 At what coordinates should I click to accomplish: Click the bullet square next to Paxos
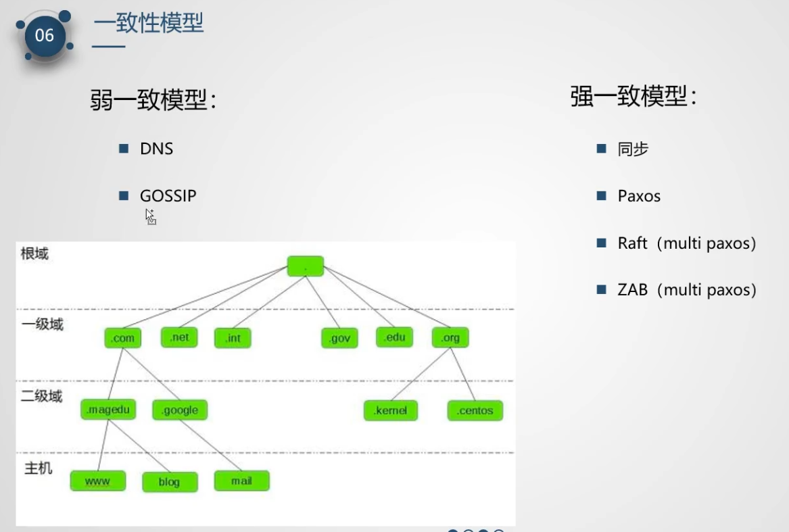tap(600, 196)
